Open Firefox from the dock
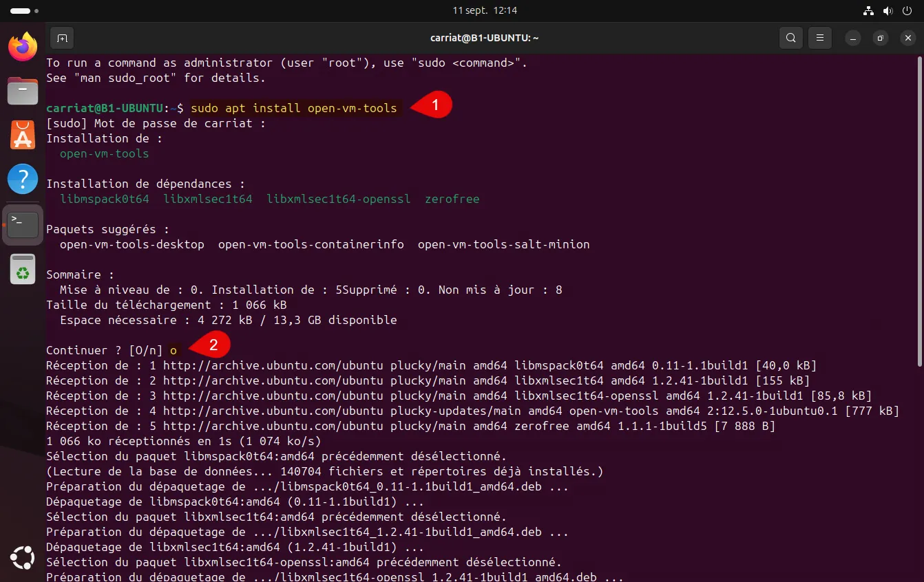Viewport: 924px width, 582px height. point(23,46)
